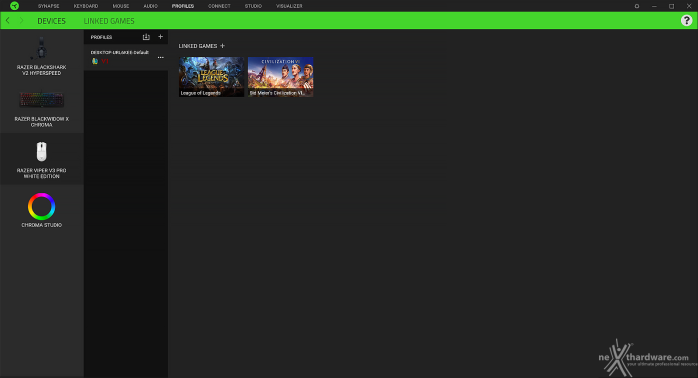Click the Profiles panel header label

pyautogui.click(x=101, y=37)
